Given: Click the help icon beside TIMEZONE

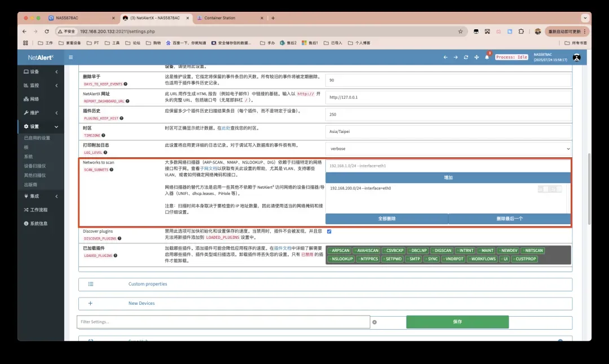Looking at the screenshot, I should pos(103,135).
